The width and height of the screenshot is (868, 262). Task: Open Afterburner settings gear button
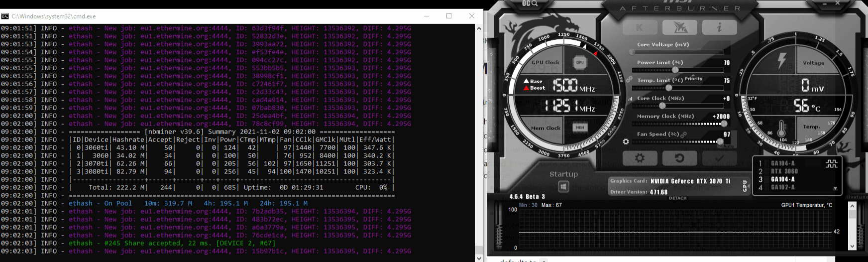(640, 158)
